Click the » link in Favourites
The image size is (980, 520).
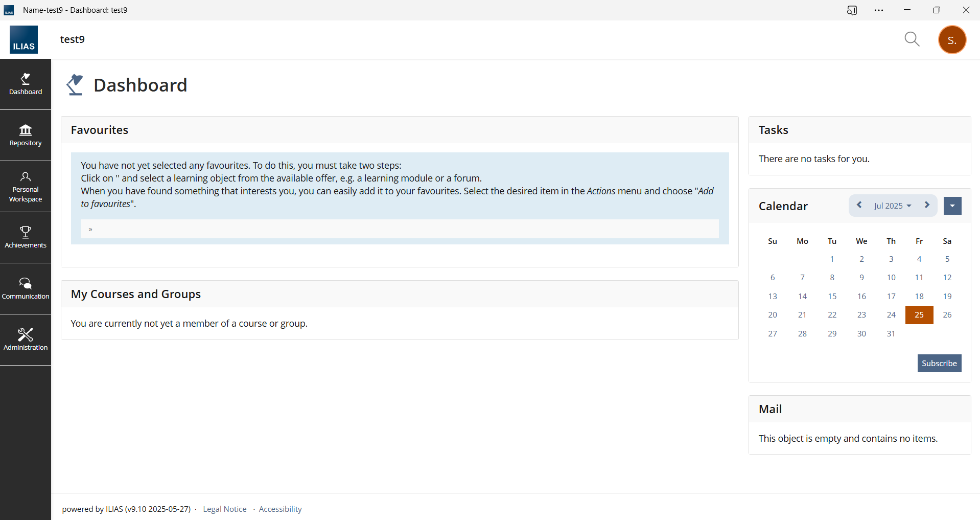pyautogui.click(x=90, y=229)
